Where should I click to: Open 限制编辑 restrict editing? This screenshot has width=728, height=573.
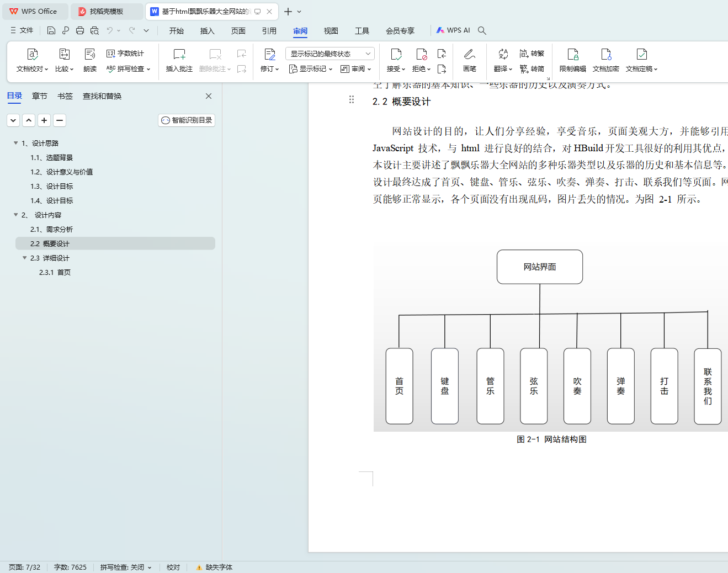tap(573, 60)
